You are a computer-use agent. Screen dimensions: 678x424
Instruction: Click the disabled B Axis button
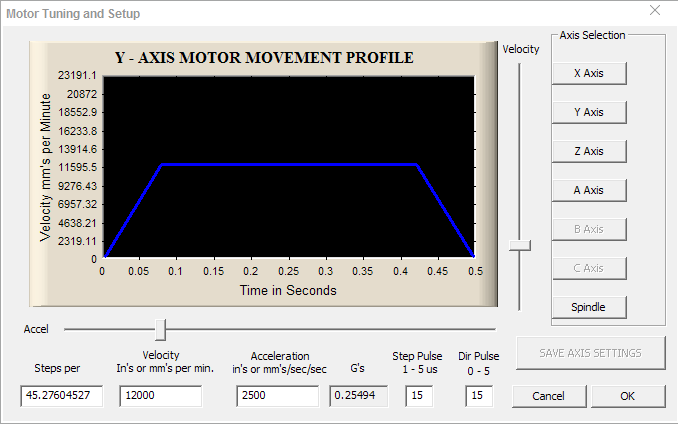click(x=589, y=229)
